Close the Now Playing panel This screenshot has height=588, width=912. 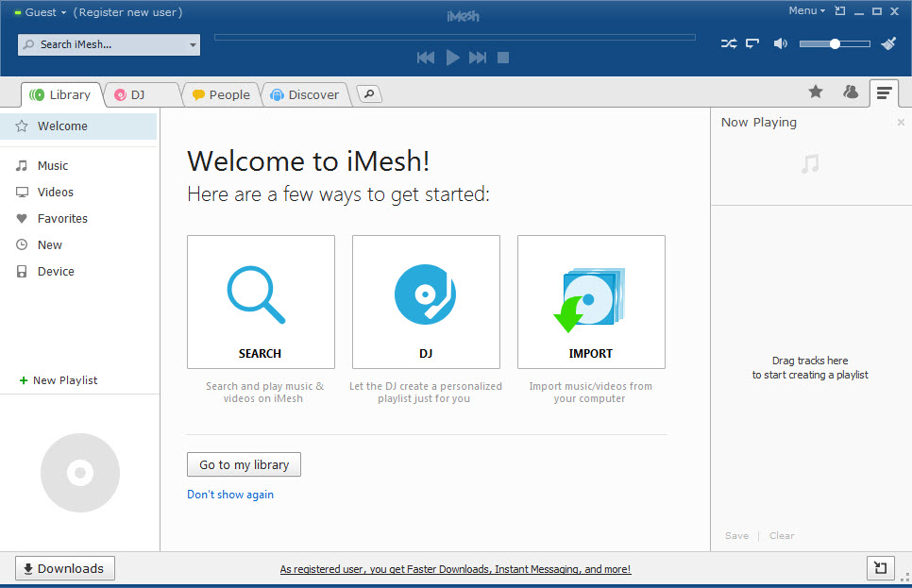[x=901, y=122]
